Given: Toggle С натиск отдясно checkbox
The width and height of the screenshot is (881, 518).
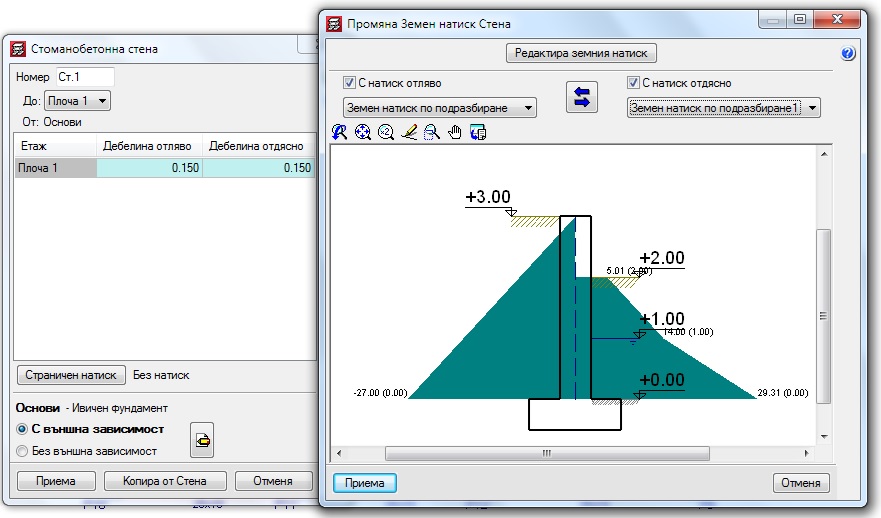Looking at the screenshot, I should point(633,83).
